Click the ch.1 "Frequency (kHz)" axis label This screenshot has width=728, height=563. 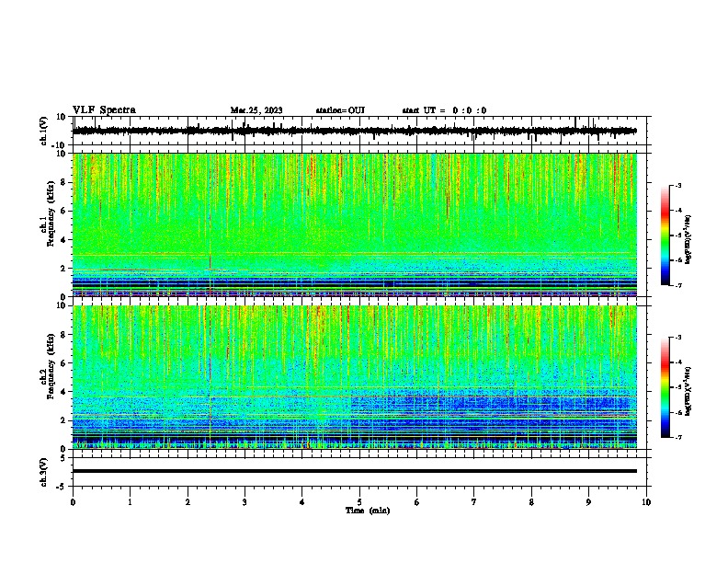(x=50, y=213)
